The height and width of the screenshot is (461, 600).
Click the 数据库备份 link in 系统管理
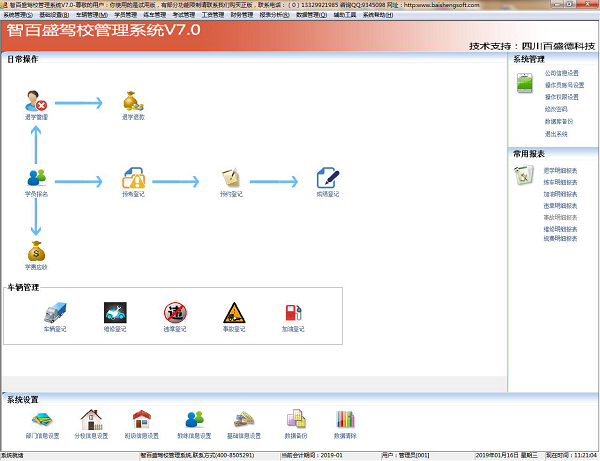click(559, 121)
